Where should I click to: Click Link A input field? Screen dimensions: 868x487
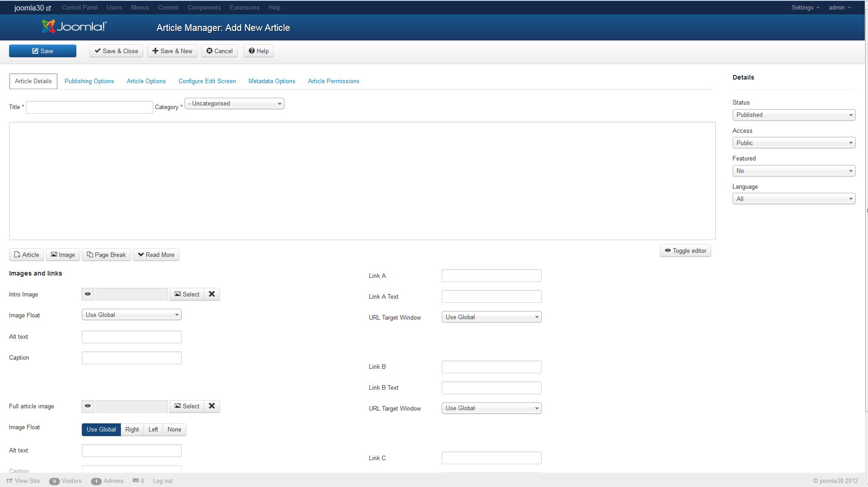tap(492, 276)
